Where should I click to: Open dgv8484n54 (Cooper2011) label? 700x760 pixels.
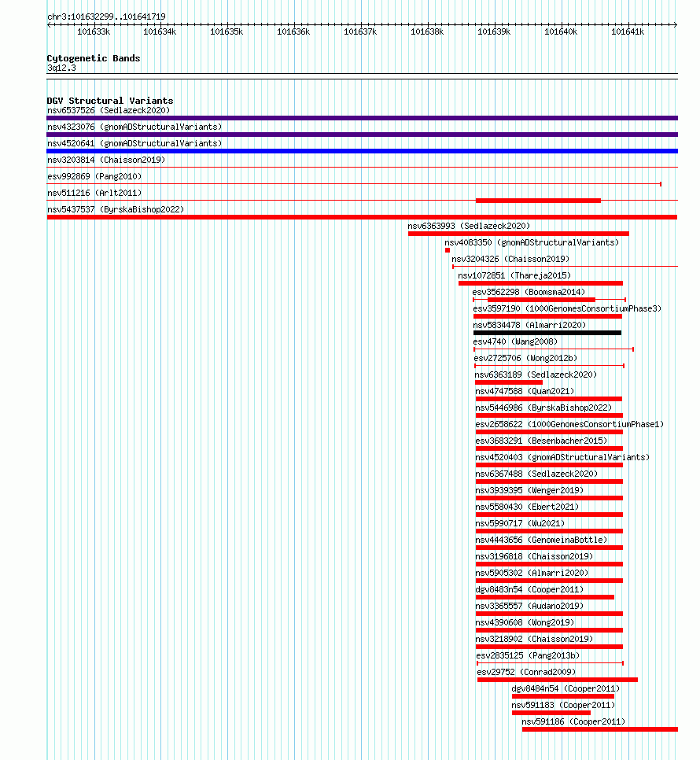(566, 688)
